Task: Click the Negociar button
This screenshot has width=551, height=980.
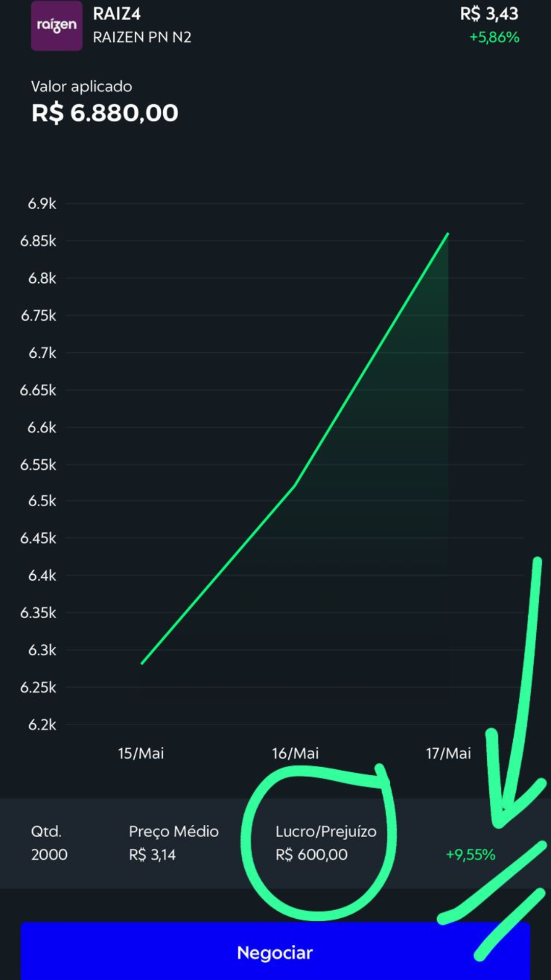Action: pyautogui.click(x=275, y=951)
